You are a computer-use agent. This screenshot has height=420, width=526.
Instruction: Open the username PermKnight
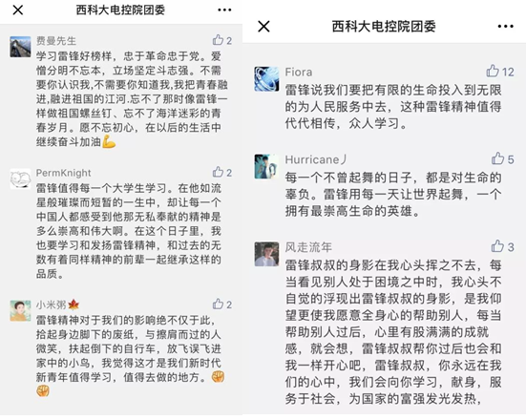click(63, 173)
